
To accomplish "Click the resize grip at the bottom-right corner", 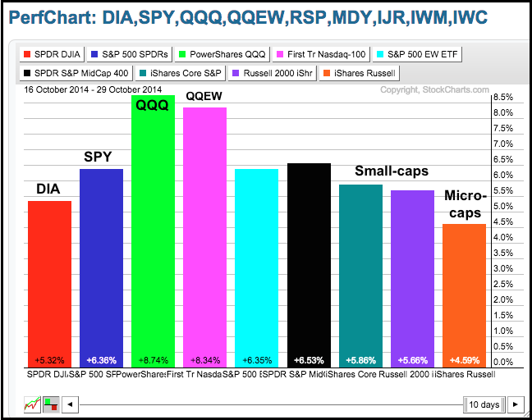I will tap(526, 414).
